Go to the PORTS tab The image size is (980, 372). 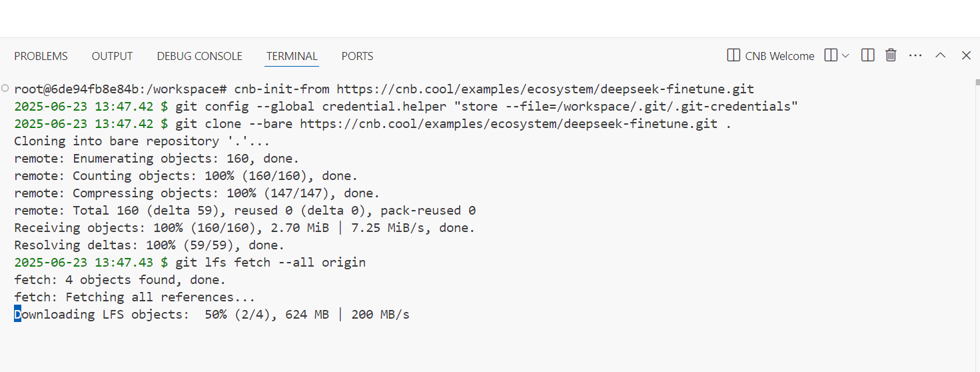point(357,56)
